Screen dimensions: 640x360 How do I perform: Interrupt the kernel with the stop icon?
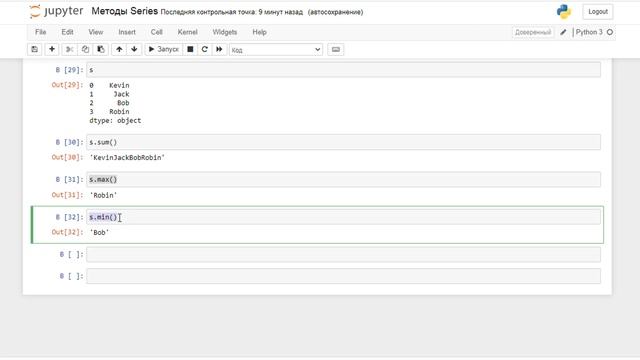click(x=190, y=49)
